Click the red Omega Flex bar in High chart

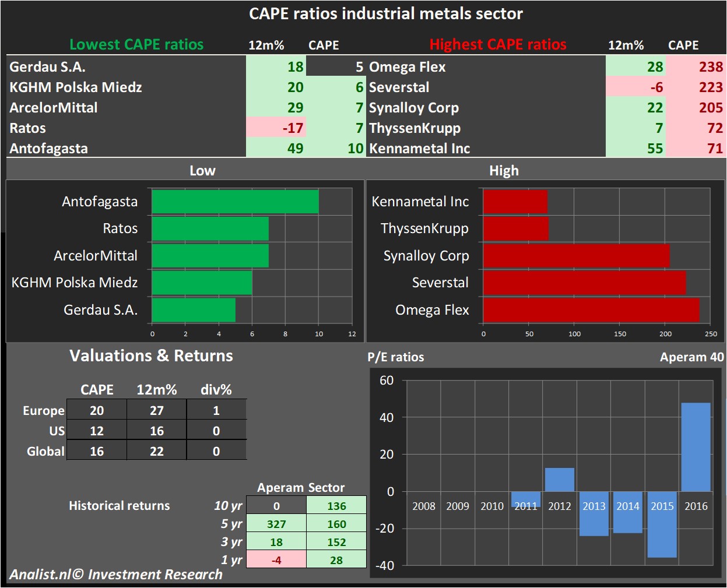click(591, 310)
